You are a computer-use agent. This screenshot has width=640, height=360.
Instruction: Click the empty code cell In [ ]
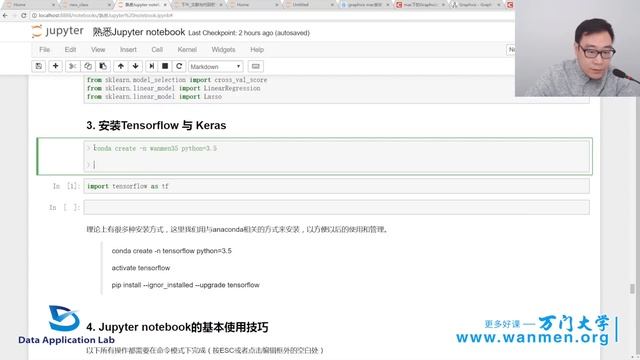[x=336, y=207]
